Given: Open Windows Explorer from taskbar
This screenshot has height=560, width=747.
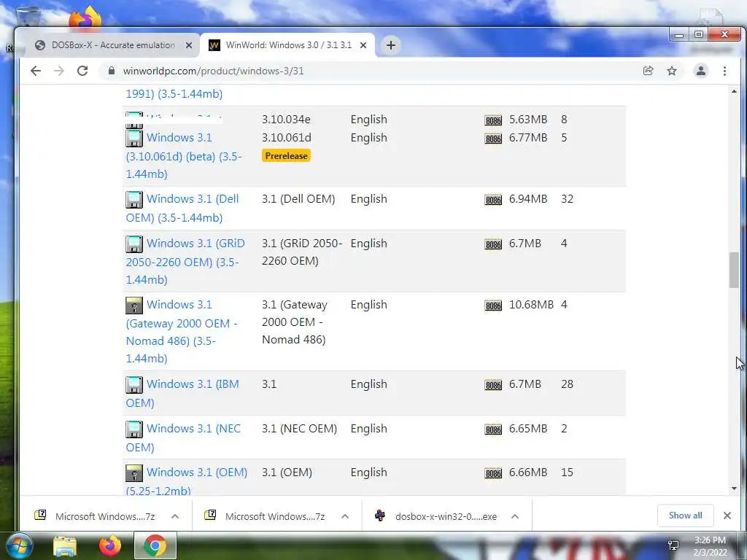Looking at the screenshot, I should pyautogui.click(x=65, y=545).
